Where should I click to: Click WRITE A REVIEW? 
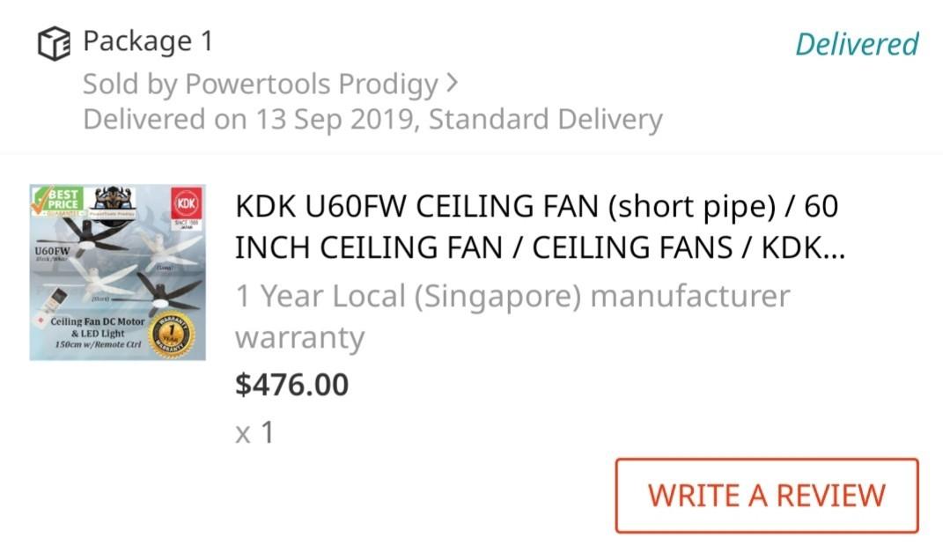coord(766,494)
